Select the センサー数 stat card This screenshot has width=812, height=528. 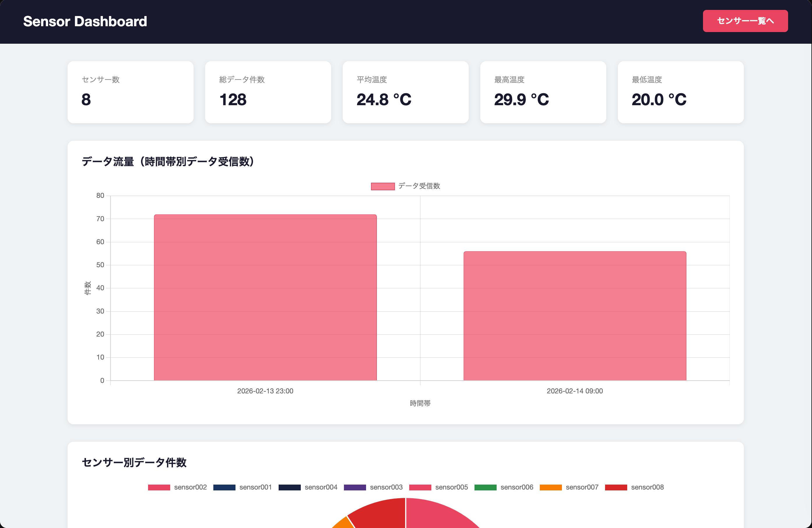click(130, 92)
